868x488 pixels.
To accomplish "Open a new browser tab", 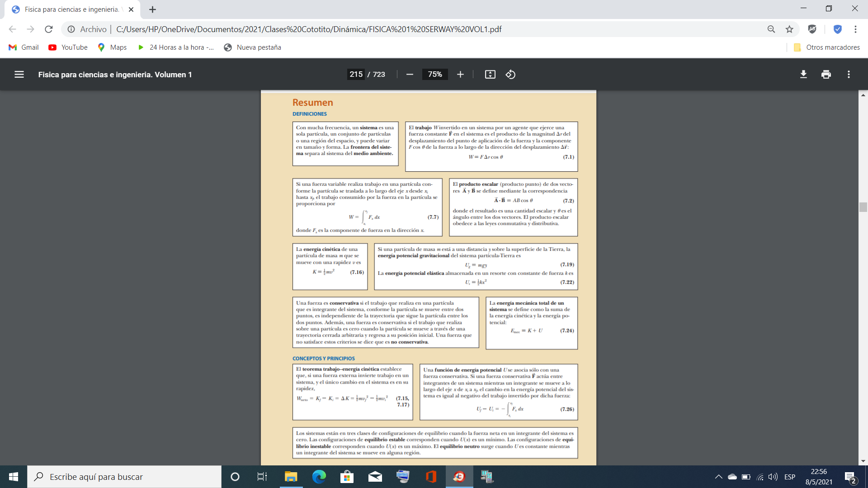I will point(153,9).
